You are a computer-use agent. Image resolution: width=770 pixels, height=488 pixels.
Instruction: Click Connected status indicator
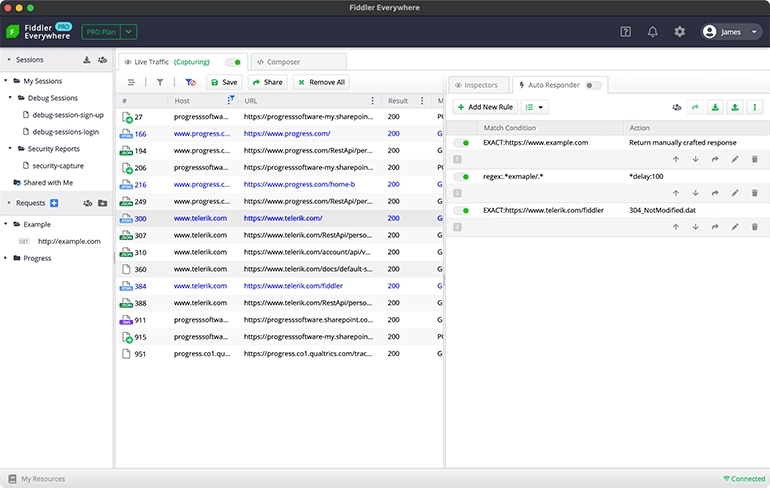pyautogui.click(x=744, y=479)
